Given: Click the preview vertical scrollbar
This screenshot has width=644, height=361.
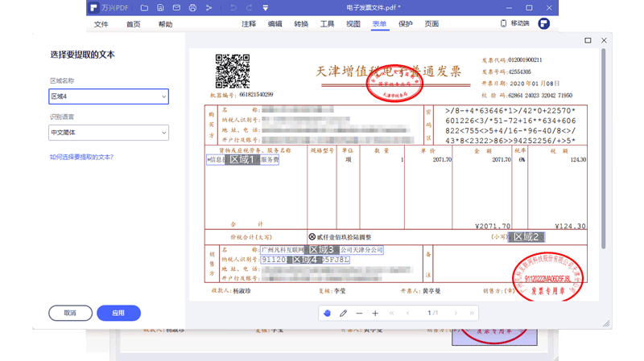Looking at the screenshot, I should point(603,149).
